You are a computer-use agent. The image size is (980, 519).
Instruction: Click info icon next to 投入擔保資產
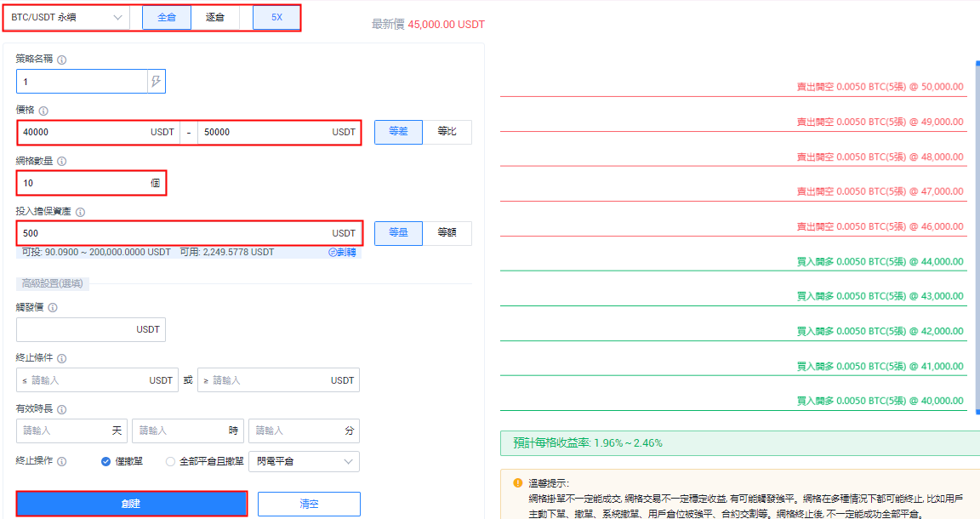(80, 212)
